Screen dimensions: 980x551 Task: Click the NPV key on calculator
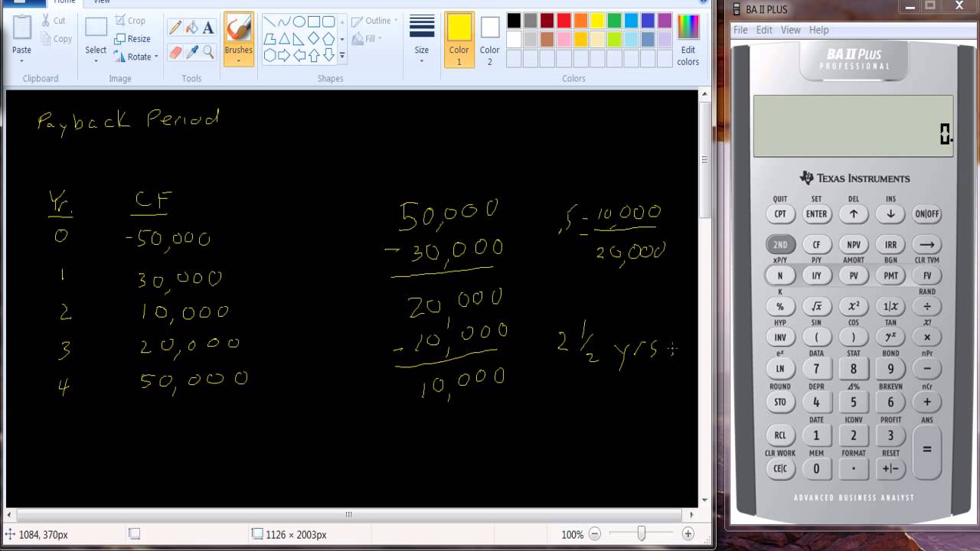click(x=854, y=245)
